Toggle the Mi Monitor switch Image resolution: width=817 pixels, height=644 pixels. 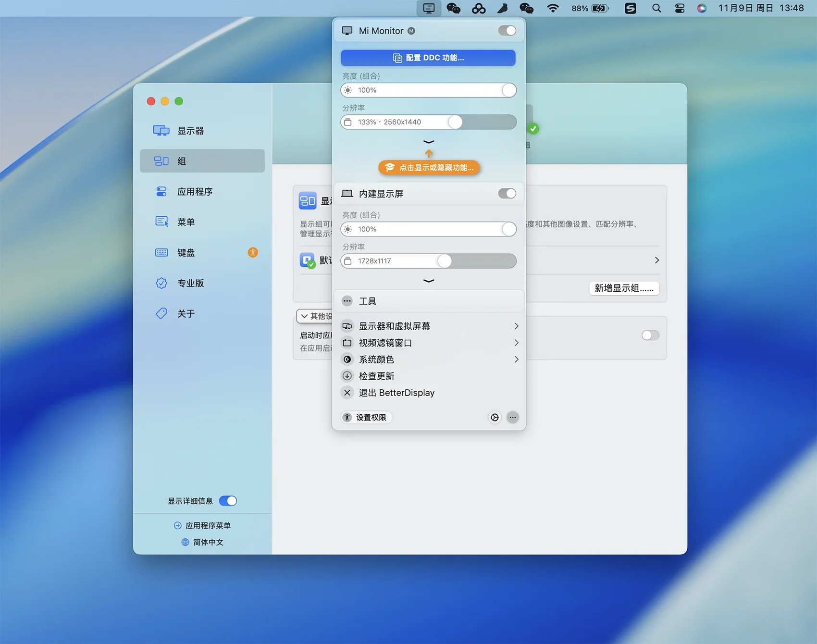pos(507,31)
